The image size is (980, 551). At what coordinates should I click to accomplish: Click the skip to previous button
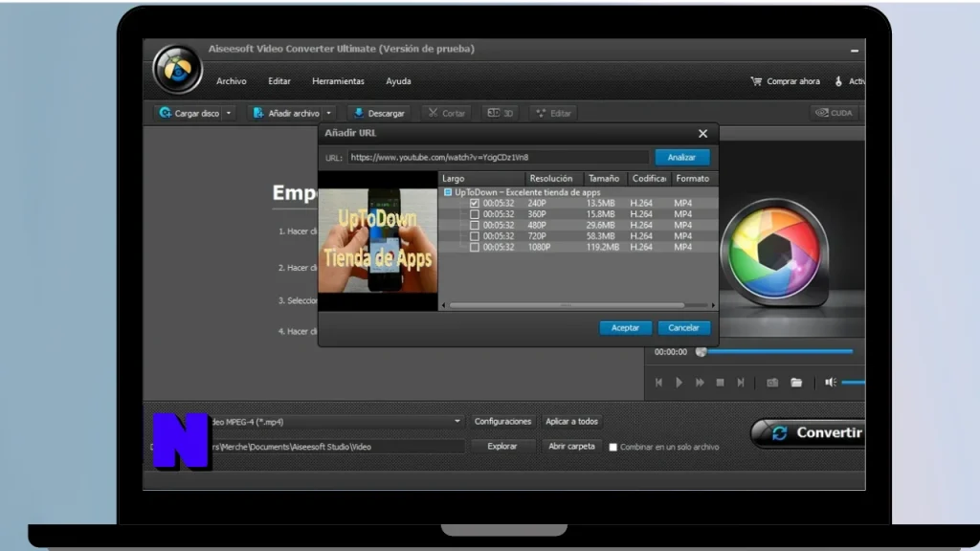pos(658,383)
